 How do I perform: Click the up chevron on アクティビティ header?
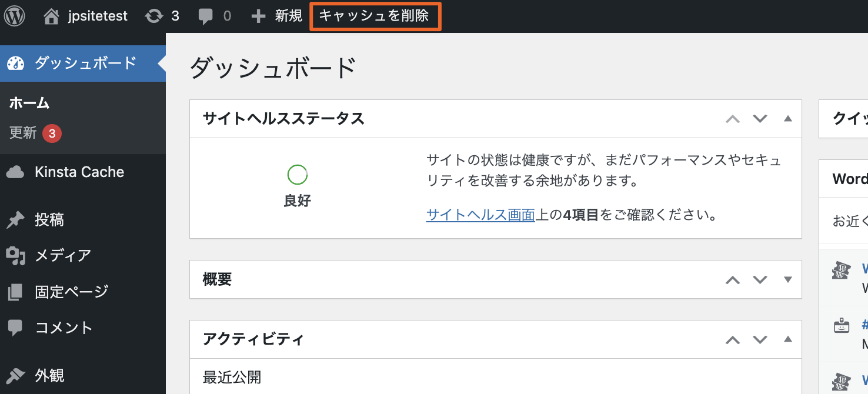pyautogui.click(x=732, y=339)
